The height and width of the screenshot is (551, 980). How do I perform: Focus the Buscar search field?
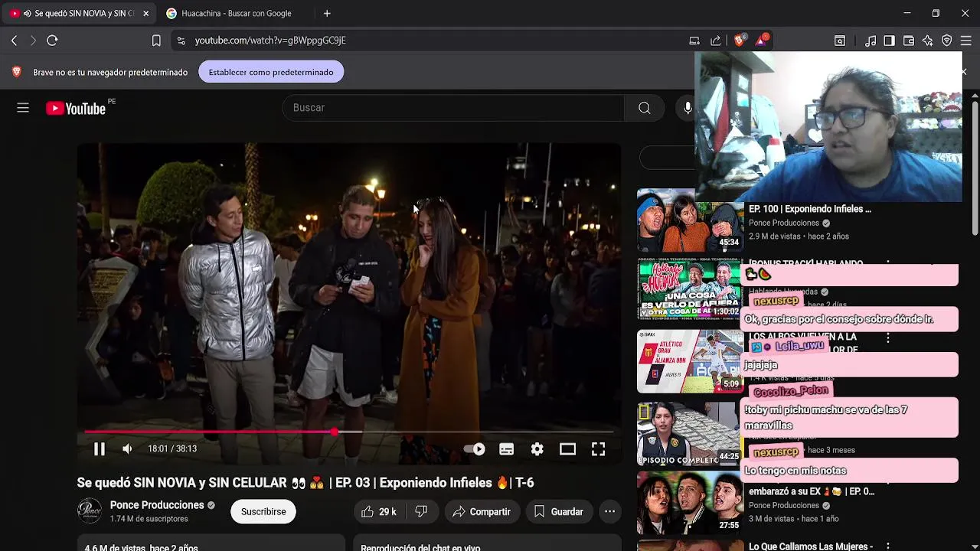(453, 108)
